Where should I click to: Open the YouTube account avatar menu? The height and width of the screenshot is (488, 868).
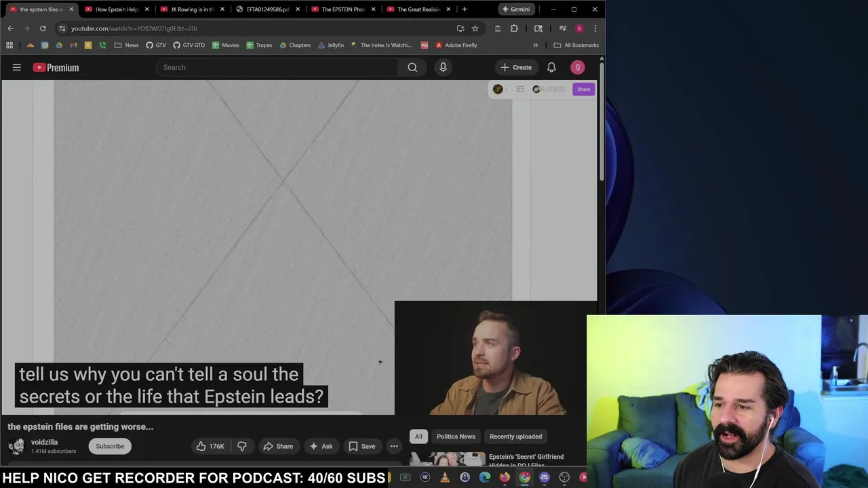[x=578, y=67]
